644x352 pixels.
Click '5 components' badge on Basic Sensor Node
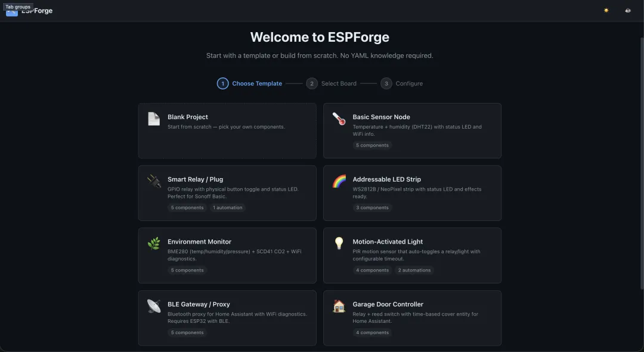(x=372, y=145)
